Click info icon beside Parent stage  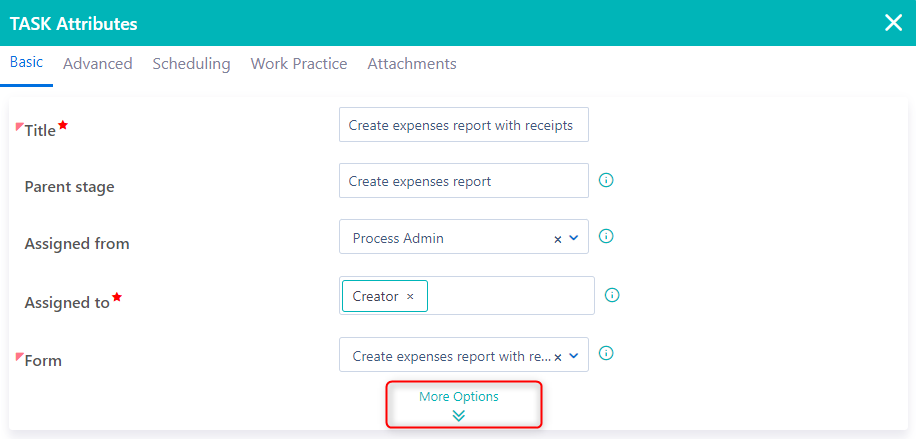605,181
